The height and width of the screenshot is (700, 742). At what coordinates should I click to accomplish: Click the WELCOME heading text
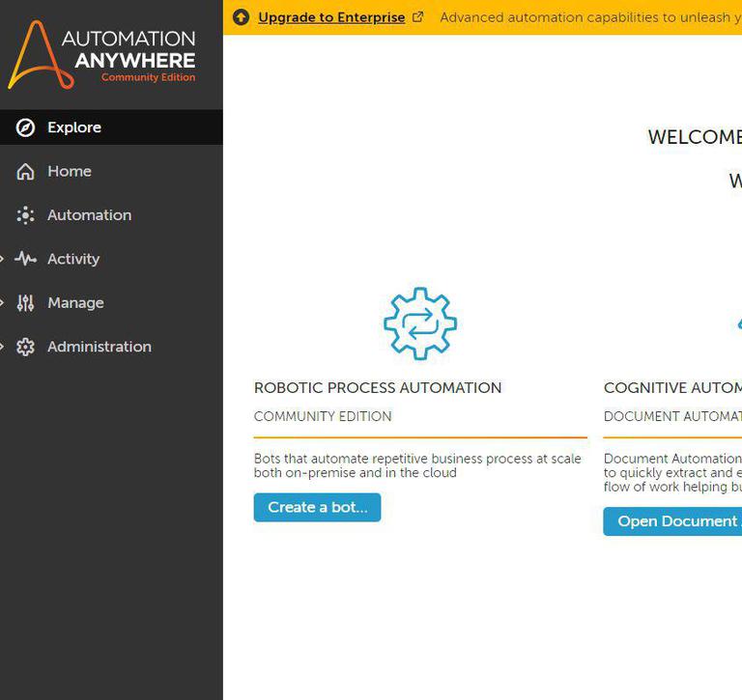tap(695, 137)
